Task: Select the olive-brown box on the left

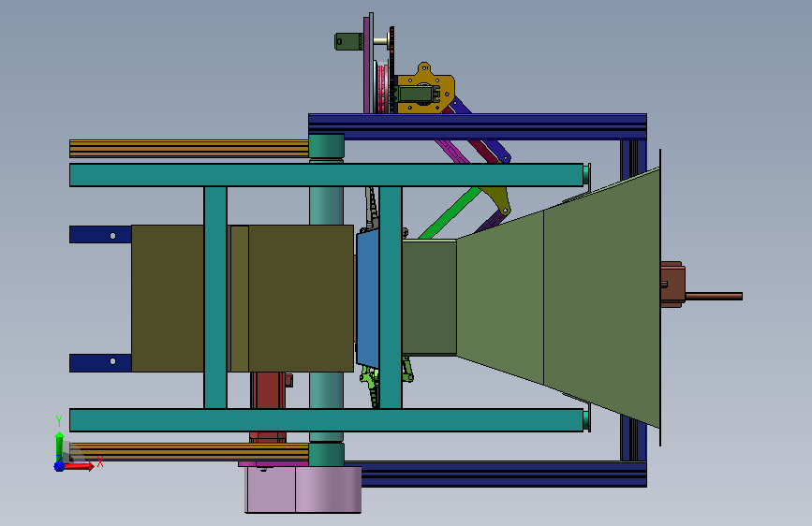Action: [243, 299]
